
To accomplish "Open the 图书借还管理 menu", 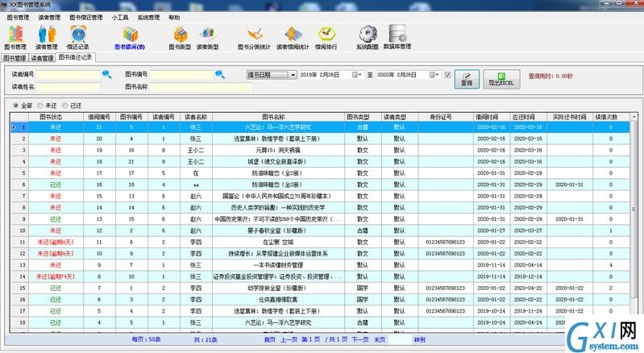I will coord(85,17).
